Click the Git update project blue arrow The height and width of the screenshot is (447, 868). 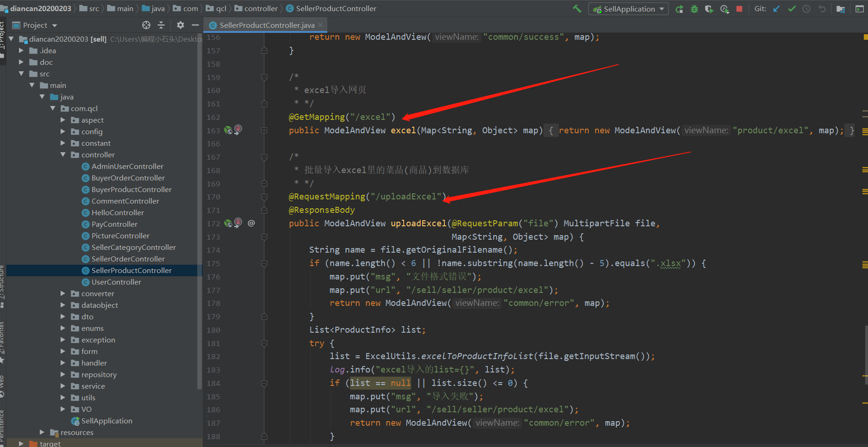click(776, 9)
